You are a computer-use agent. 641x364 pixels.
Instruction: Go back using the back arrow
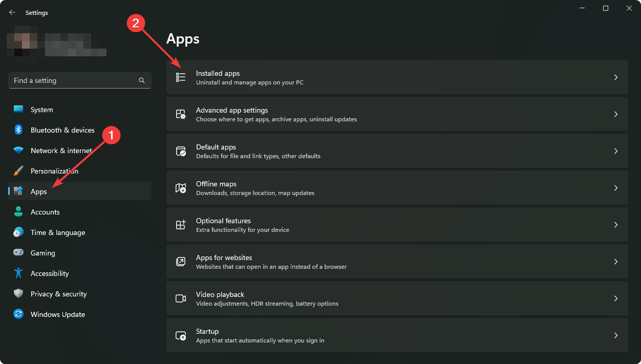pos(12,12)
